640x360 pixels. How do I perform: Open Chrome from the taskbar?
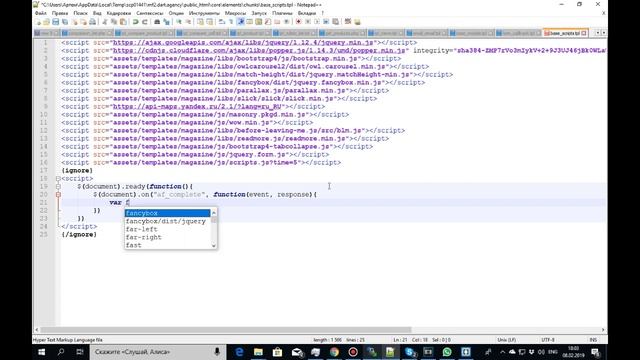pyautogui.click(x=334, y=352)
